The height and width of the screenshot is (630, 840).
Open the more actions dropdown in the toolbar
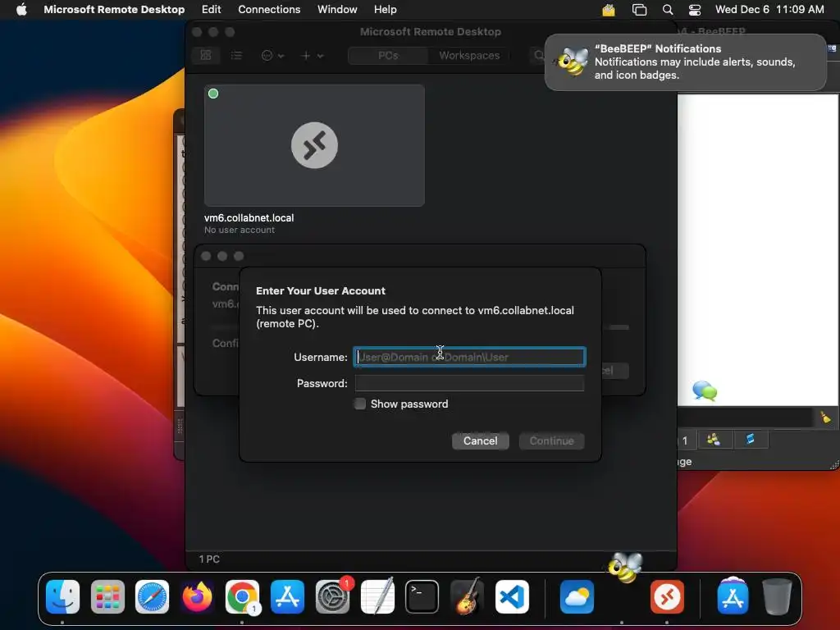(x=272, y=55)
